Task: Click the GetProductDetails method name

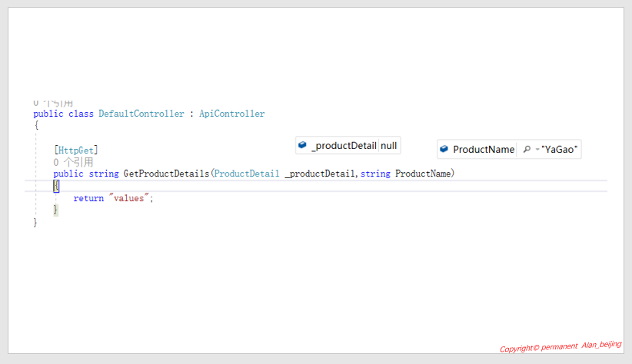Action: 166,174
